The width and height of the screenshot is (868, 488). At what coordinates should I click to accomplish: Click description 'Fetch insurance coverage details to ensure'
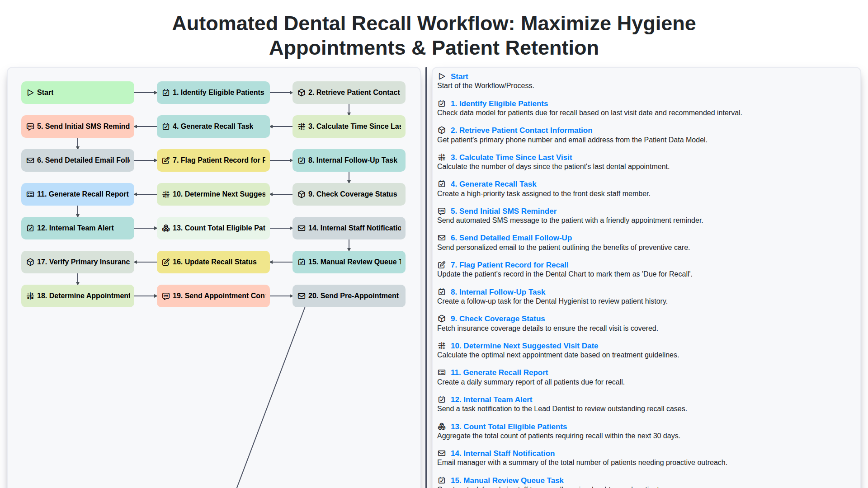pos(547,328)
